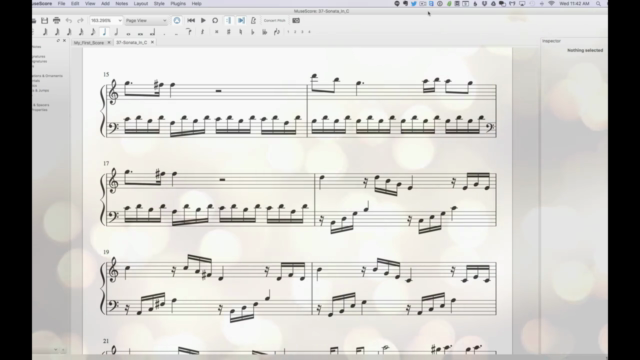The height and width of the screenshot is (360, 640).
Task: Switch to the My_First_Score tab
Action: click(89, 42)
